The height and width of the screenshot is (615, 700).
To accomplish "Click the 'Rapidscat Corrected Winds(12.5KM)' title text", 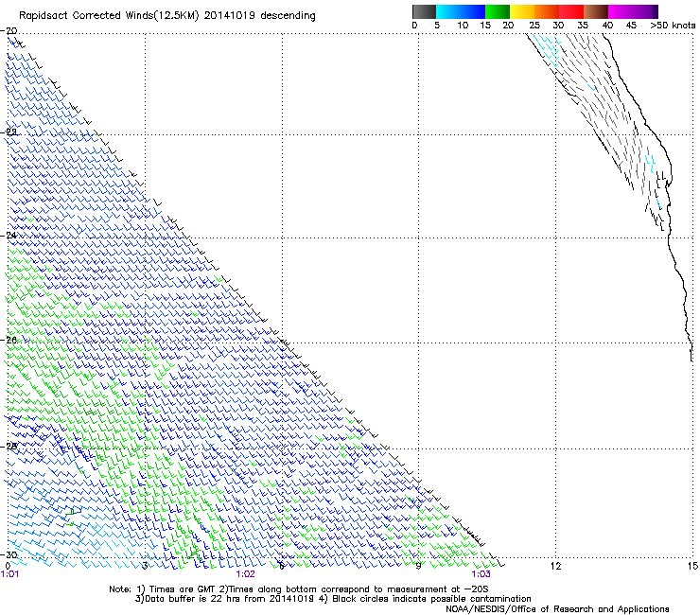I will tap(109, 16).
